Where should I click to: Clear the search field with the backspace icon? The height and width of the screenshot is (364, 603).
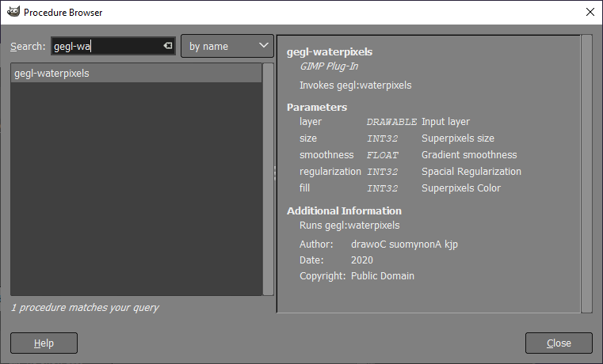tap(168, 46)
